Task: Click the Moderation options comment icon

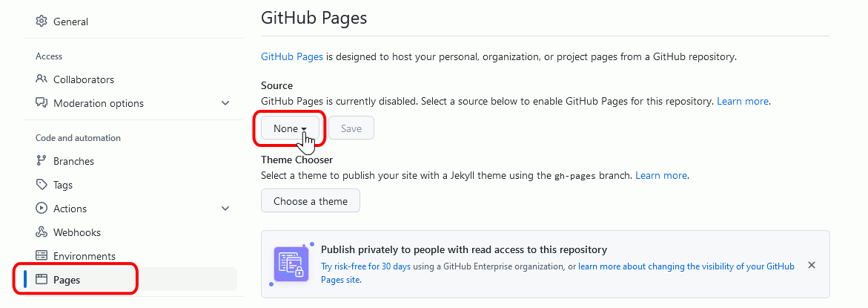Action: tap(42, 103)
